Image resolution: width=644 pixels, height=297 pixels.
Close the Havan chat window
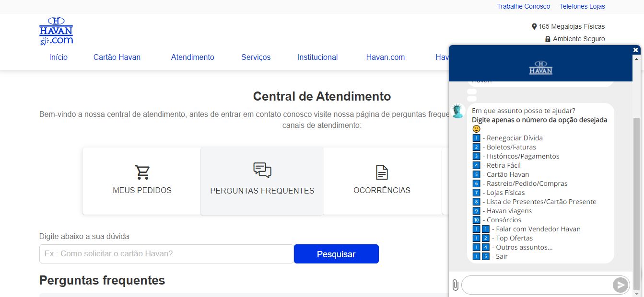tap(636, 50)
